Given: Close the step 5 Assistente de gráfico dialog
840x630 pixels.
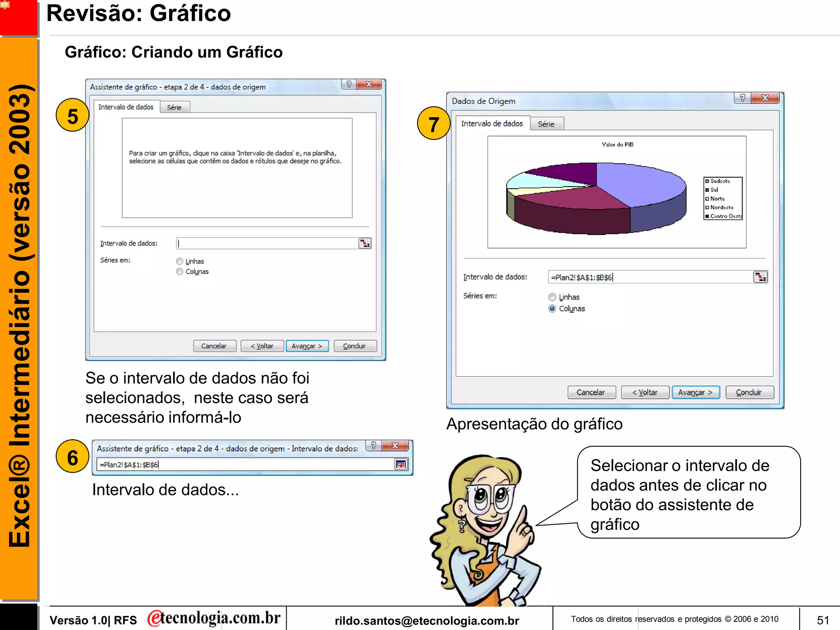Looking at the screenshot, I should [x=369, y=84].
